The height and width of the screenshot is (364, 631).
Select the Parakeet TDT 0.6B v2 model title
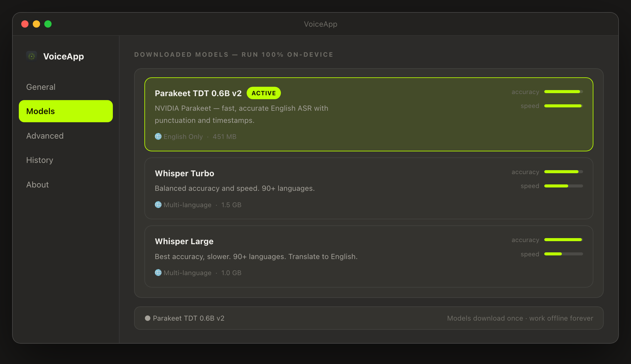tap(198, 93)
